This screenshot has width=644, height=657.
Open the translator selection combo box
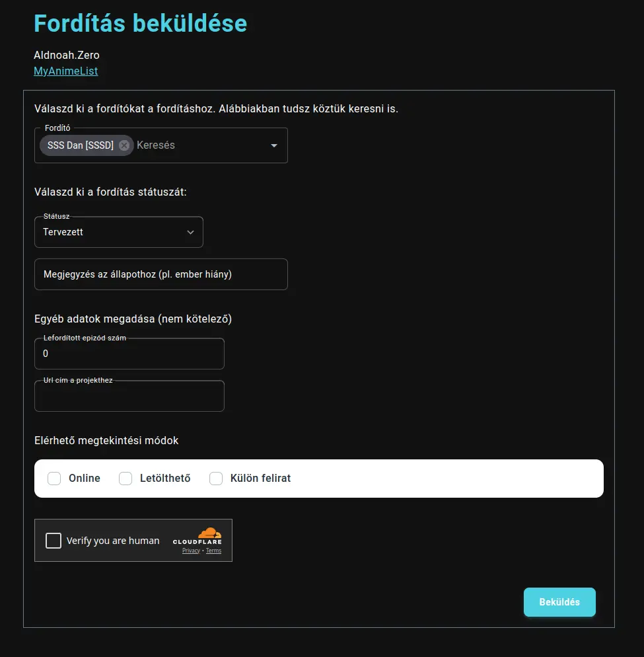pos(185,145)
